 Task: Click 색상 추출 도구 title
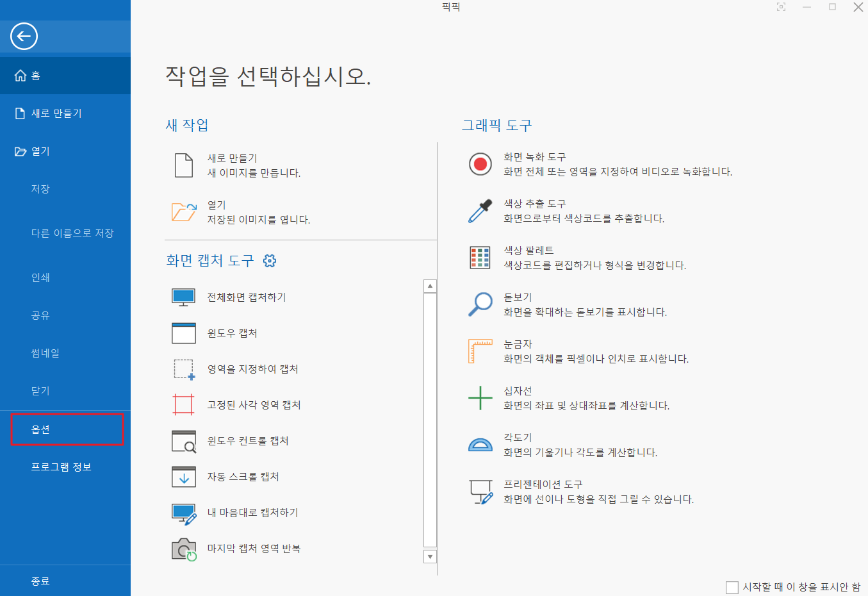tap(535, 204)
